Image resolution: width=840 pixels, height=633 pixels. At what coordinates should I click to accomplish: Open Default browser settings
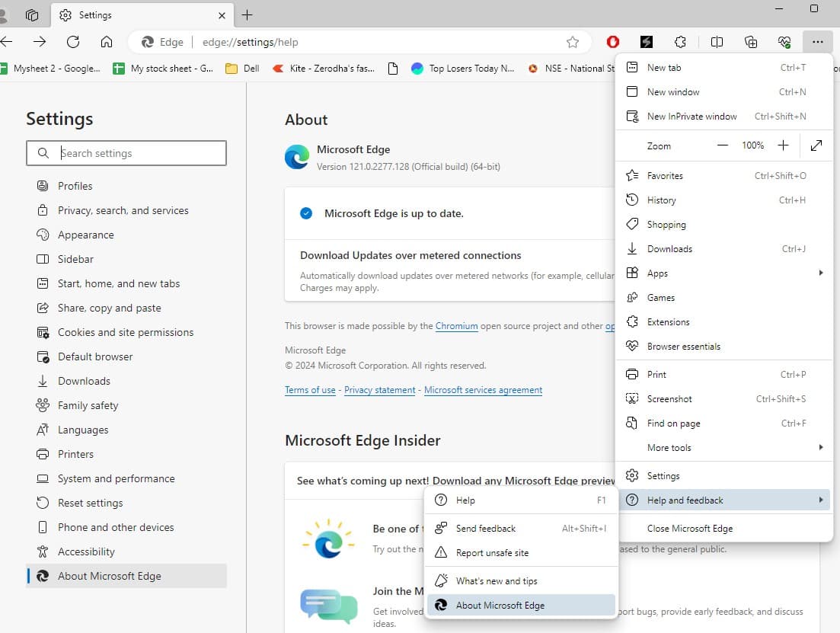(126, 356)
